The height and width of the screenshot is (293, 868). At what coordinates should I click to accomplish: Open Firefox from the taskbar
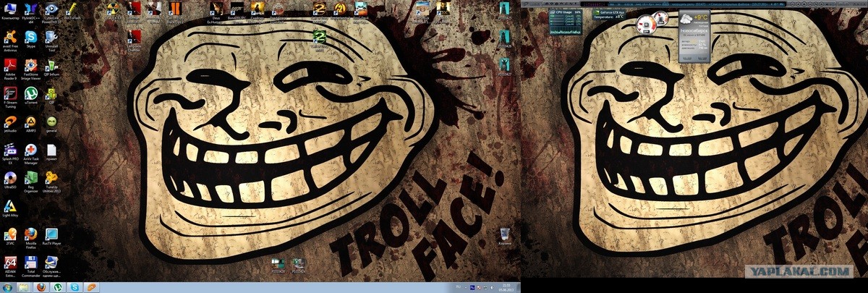click(41, 287)
